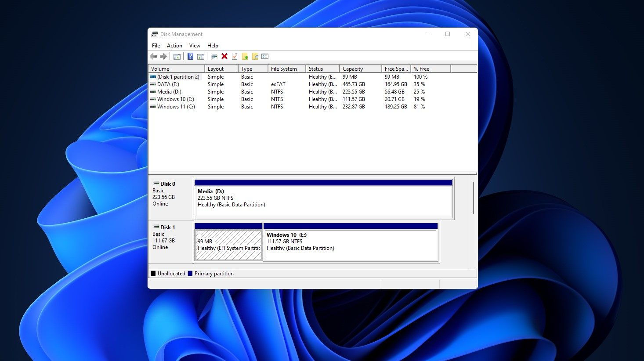644x361 pixels.
Task: Select the Disk 1 label panel
Action: 171,242
